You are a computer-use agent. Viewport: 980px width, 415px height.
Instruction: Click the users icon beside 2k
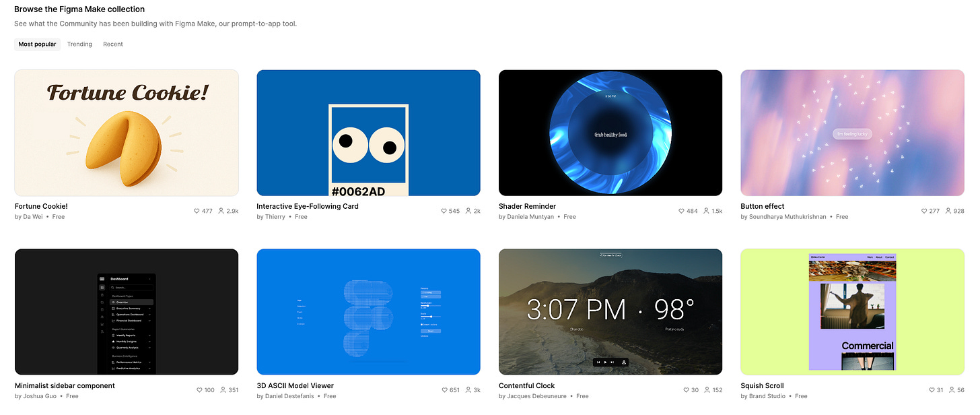point(468,211)
